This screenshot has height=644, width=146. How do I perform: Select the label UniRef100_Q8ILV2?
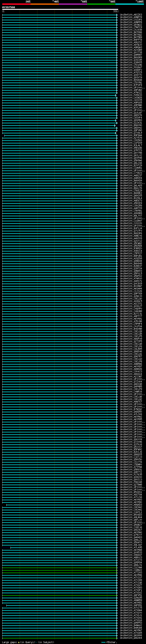[x=131, y=156]
